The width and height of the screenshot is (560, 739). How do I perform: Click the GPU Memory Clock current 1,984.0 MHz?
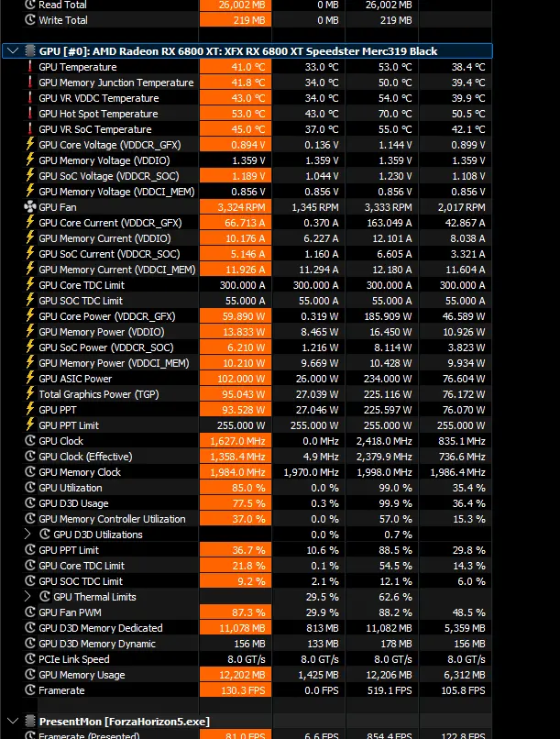point(237,472)
